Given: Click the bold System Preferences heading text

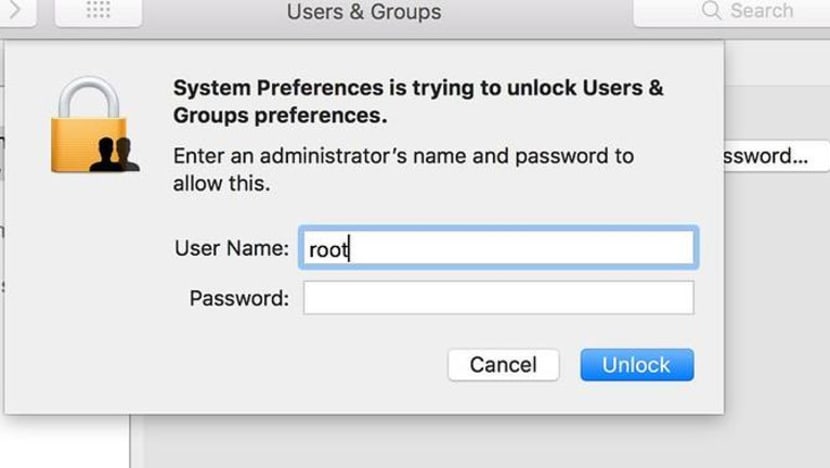Looking at the screenshot, I should pos(418,101).
